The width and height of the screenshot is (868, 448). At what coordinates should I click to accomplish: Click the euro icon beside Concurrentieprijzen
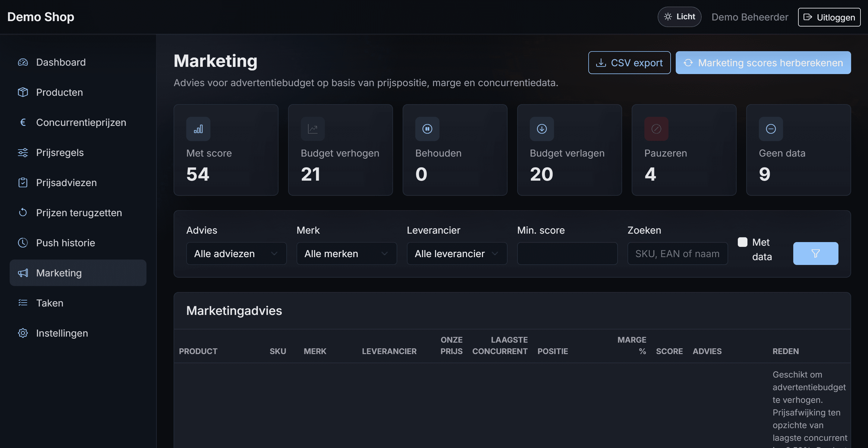[23, 123]
